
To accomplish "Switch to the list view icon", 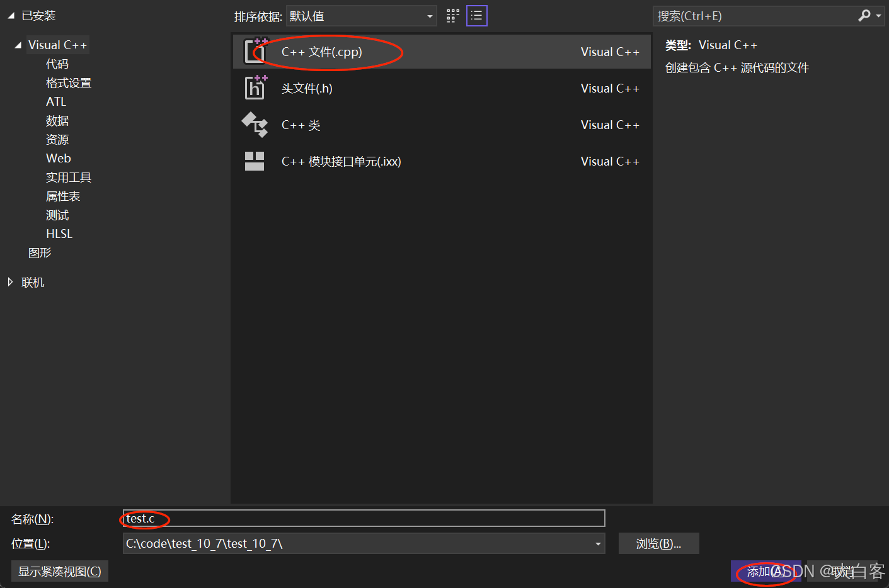I will (477, 16).
